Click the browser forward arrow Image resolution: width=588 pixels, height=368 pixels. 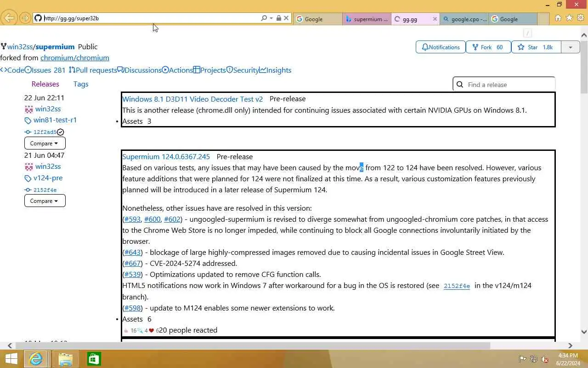click(25, 18)
